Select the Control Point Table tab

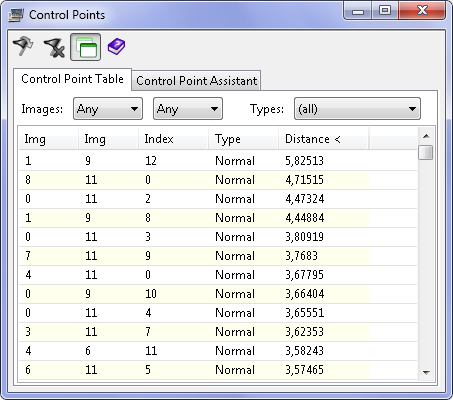72,79
